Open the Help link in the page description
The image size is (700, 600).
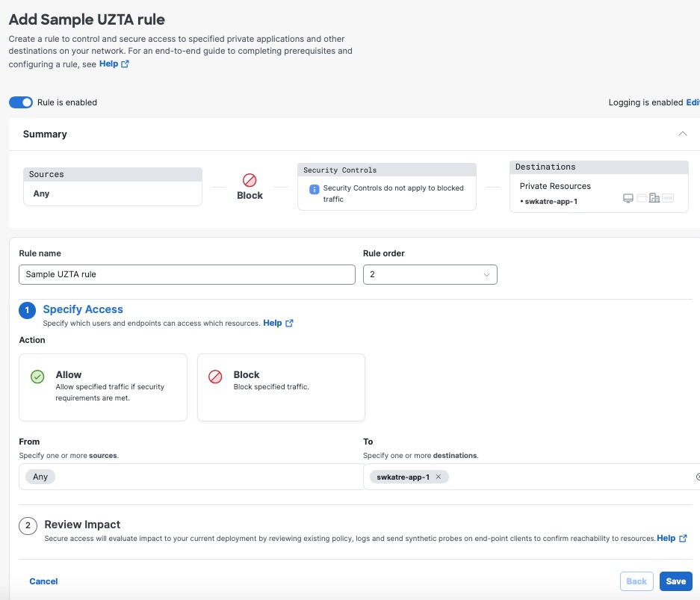114,64
